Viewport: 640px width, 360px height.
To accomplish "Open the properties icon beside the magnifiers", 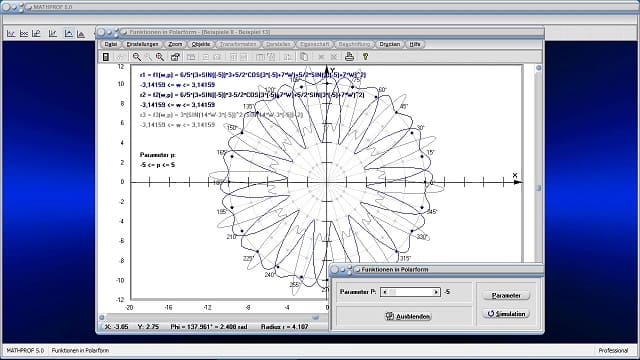I will [175, 57].
